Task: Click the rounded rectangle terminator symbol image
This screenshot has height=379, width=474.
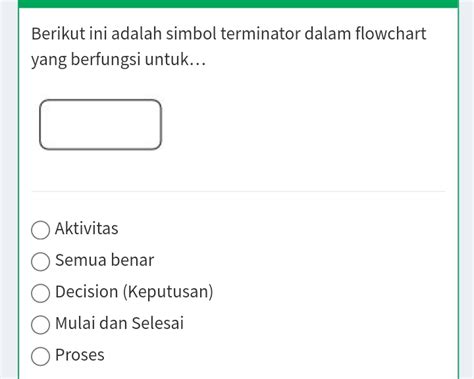Action: (101, 124)
